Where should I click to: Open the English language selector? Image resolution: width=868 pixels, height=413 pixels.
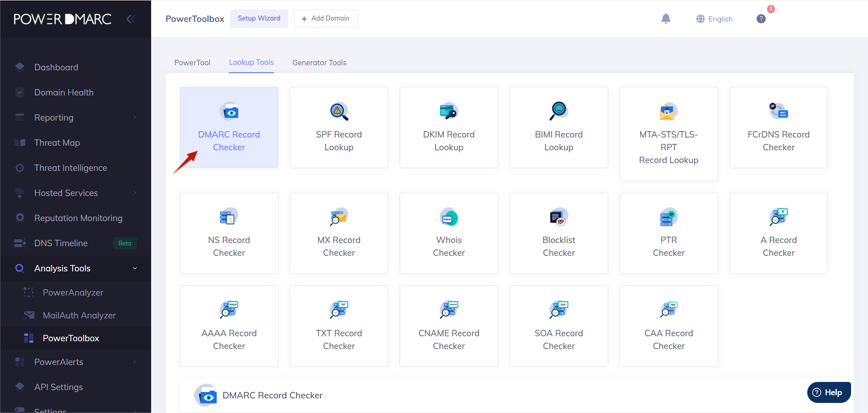point(714,19)
